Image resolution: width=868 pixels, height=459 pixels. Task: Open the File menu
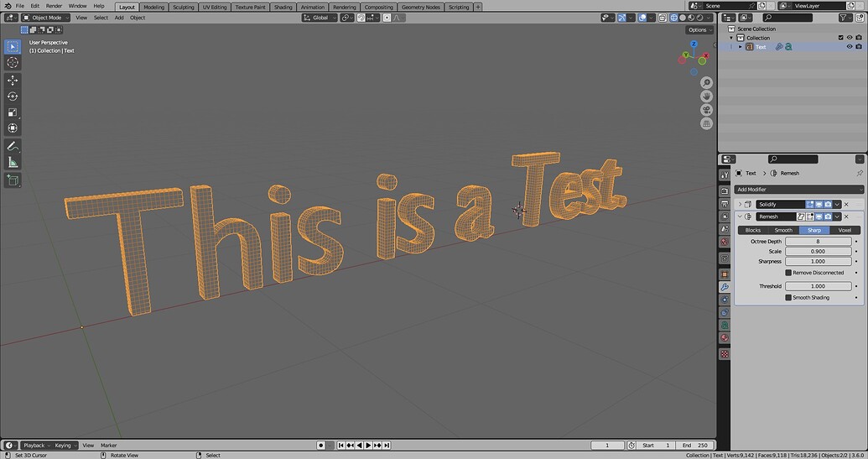(x=20, y=6)
